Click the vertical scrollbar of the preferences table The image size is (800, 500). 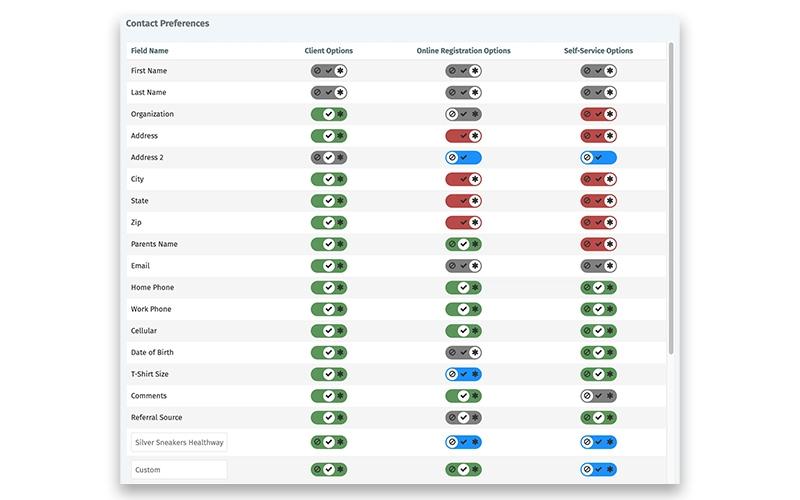coord(671,199)
